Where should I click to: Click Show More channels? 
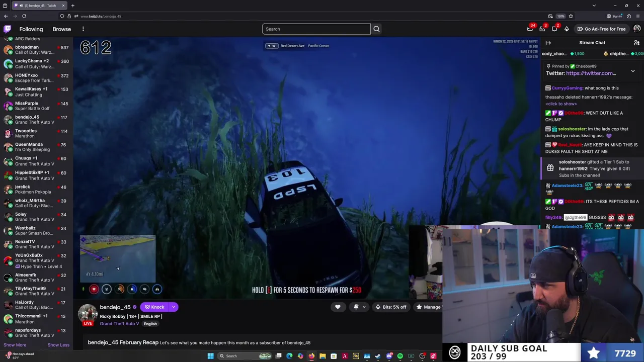[x=15, y=345]
